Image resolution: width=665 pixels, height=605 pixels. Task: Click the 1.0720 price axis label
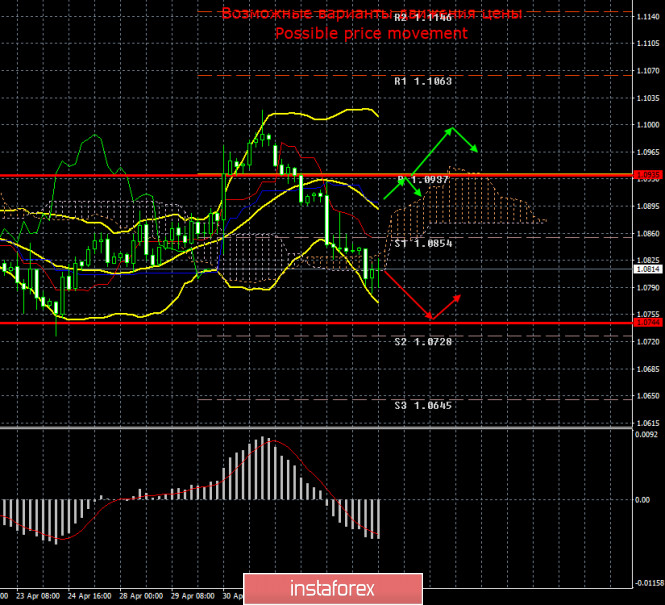coord(648,342)
